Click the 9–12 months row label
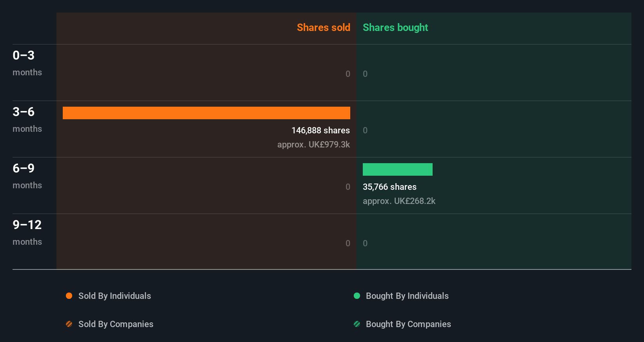Viewport: 644px width, 342px height. 27,232
